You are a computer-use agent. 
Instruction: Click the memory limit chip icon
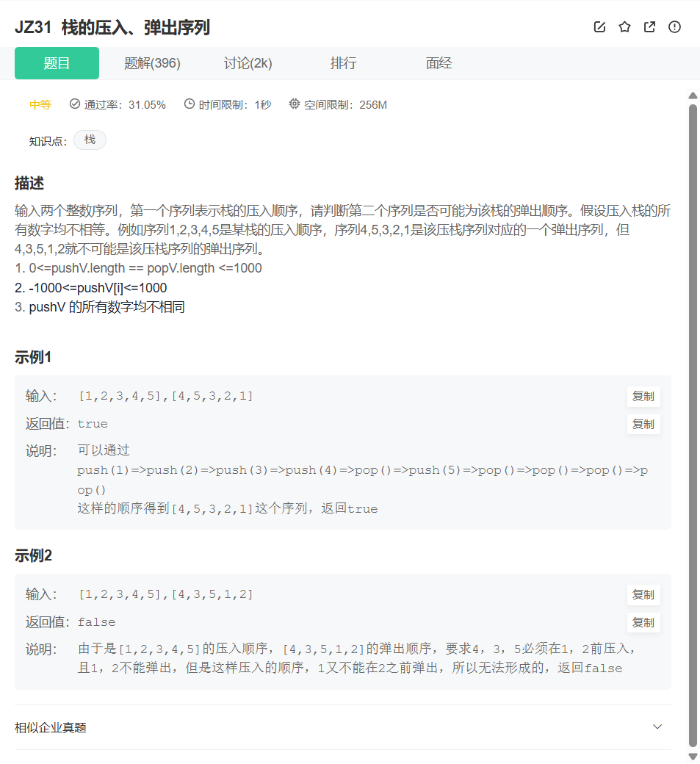[295, 104]
